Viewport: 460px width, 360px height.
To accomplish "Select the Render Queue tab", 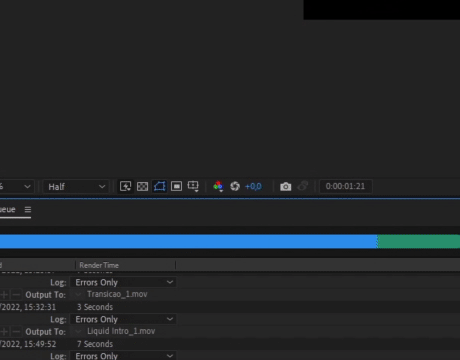I will pyautogui.click(x=8, y=210).
